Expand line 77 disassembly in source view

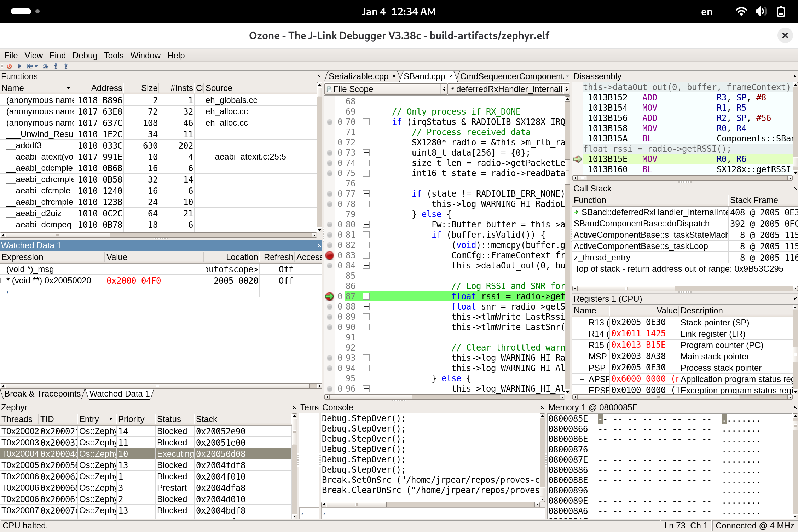pos(366,194)
